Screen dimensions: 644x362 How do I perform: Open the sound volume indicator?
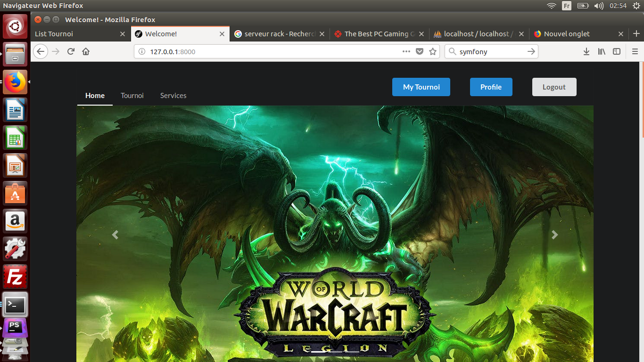coord(599,6)
